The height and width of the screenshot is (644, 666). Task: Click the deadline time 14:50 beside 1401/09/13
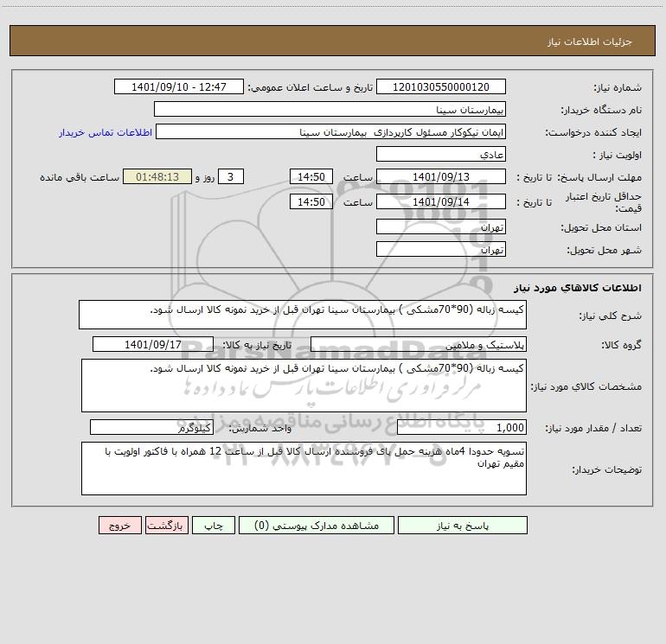(x=311, y=176)
